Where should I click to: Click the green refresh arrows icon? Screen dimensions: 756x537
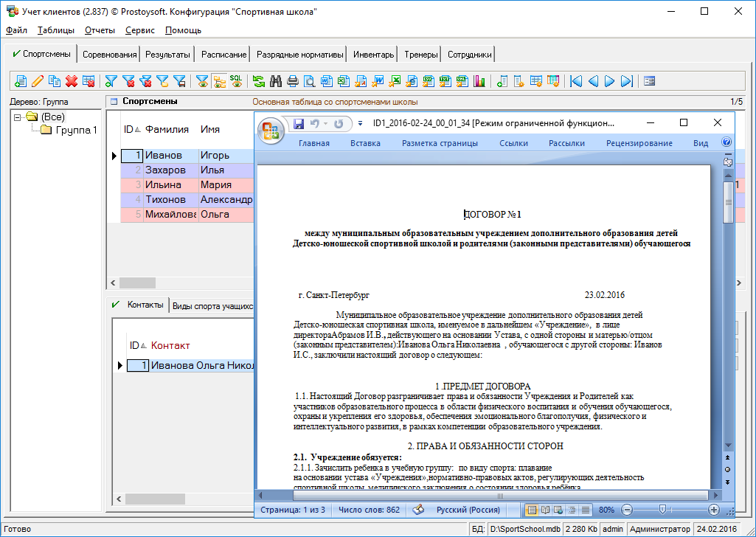point(259,81)
